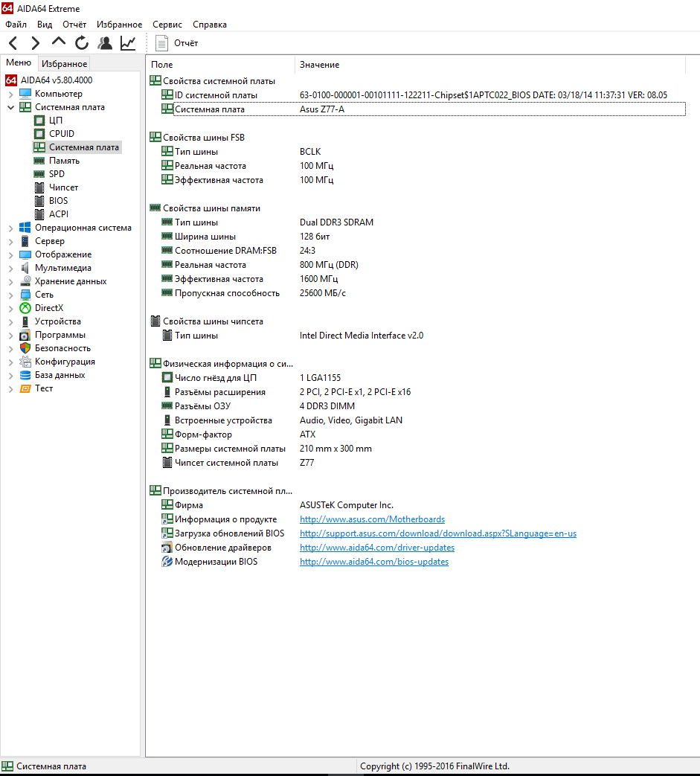The image size is (700, 776).
Task: Click the Up level arrow icon
Action: [59, 42]
